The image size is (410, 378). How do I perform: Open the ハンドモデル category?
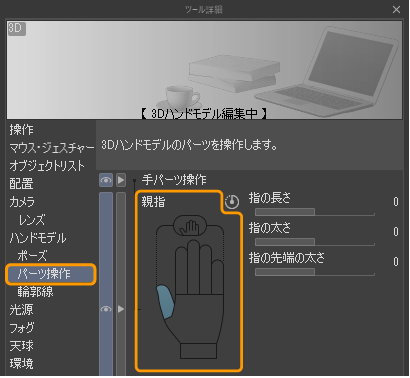point(38,238)
